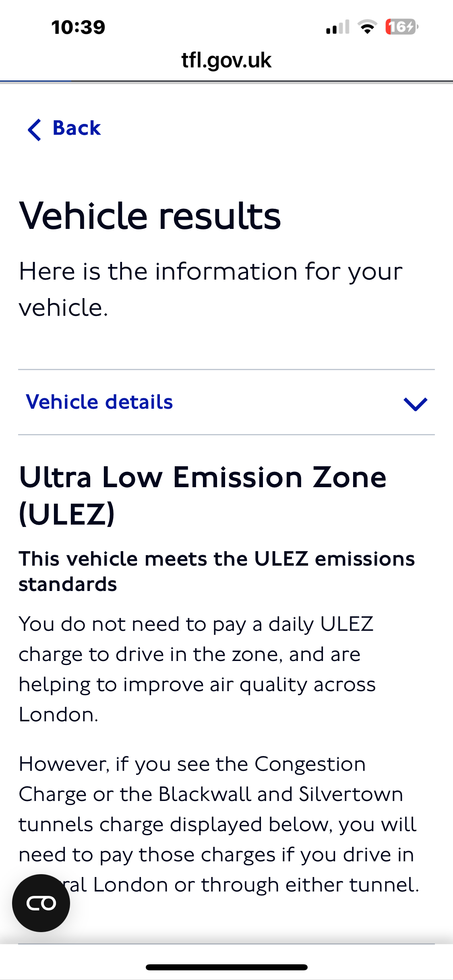Screen dimensions: 453x980
Task: Expand the Vehicle details section
Action: click(x=99, y=402)
